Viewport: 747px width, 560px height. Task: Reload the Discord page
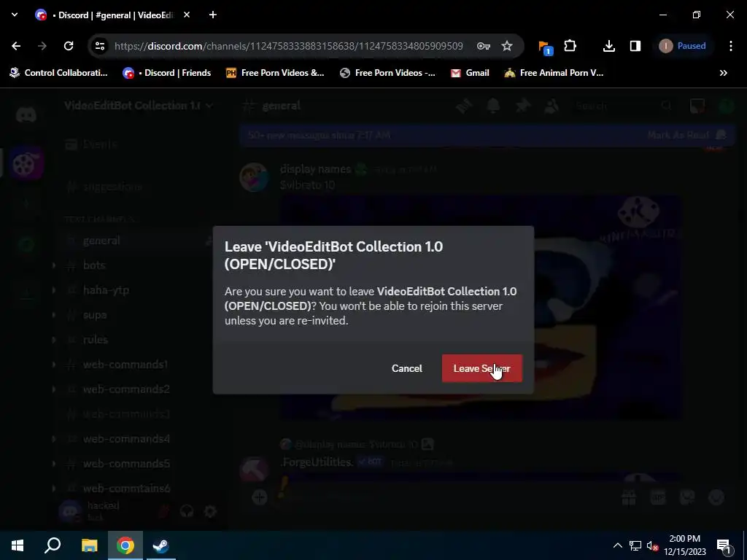pyautogui.click(x=69, y=46)
